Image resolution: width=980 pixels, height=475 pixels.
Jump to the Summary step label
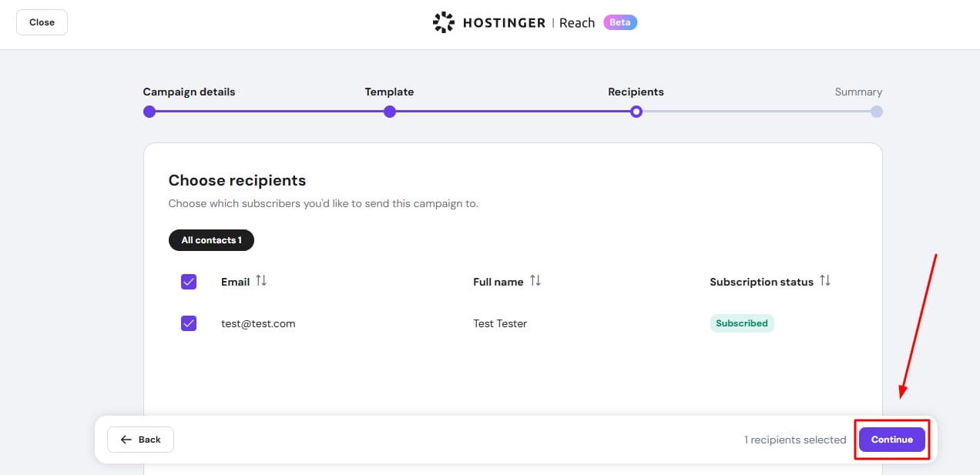coord(858,92)
